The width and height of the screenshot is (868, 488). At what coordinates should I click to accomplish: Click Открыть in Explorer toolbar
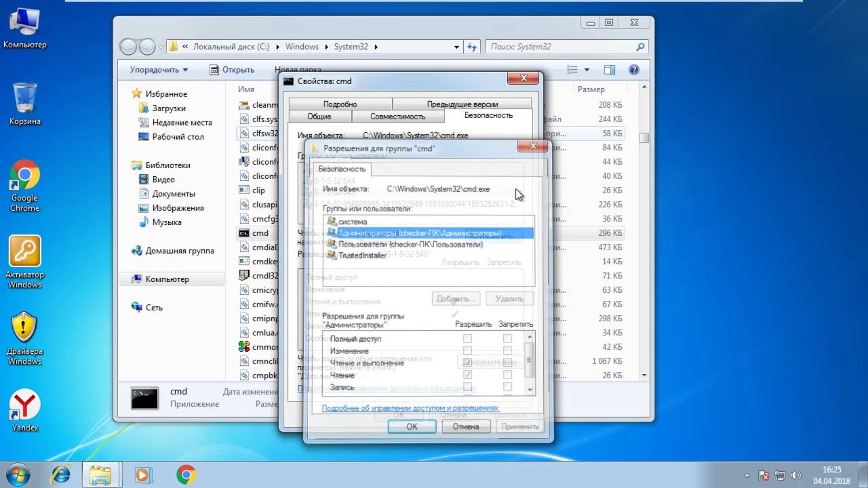[x=231, y=70]
